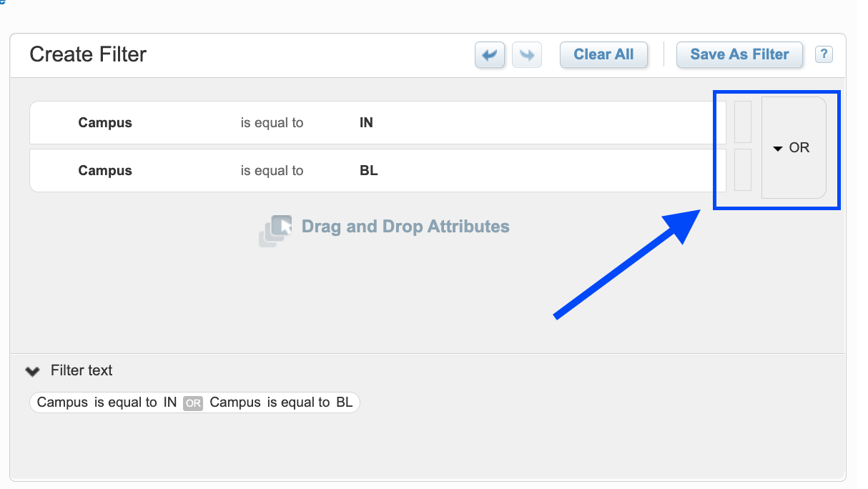Edit the BL value

pyautogui.click(x=368, y=171)
